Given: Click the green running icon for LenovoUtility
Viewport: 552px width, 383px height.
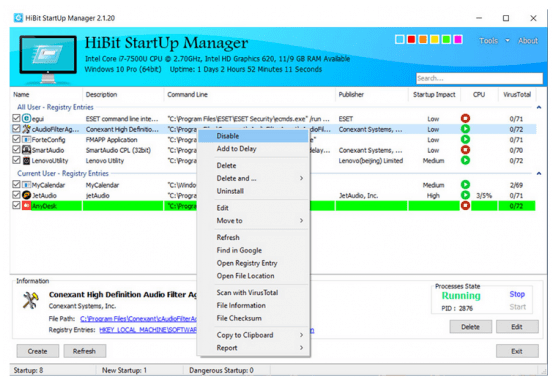Looking at the screenshot, I should click(x=465, y=161).
